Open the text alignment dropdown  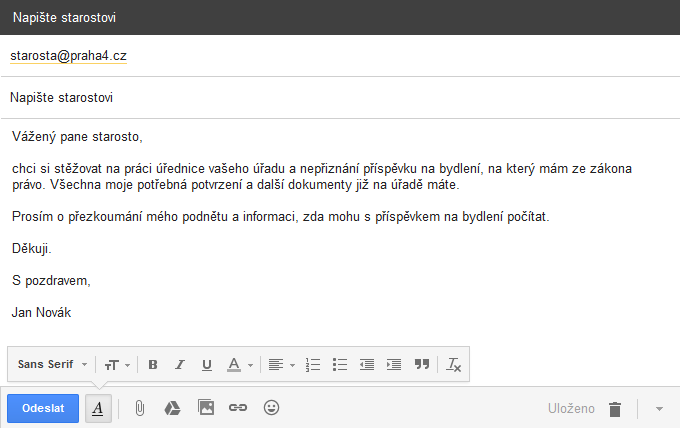[x=281, y=365]
